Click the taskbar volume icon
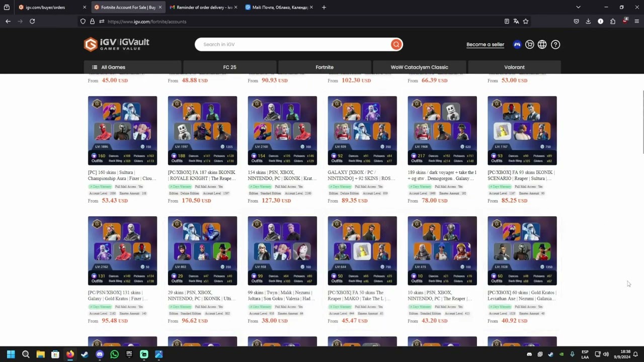 (x=606, y=354)
